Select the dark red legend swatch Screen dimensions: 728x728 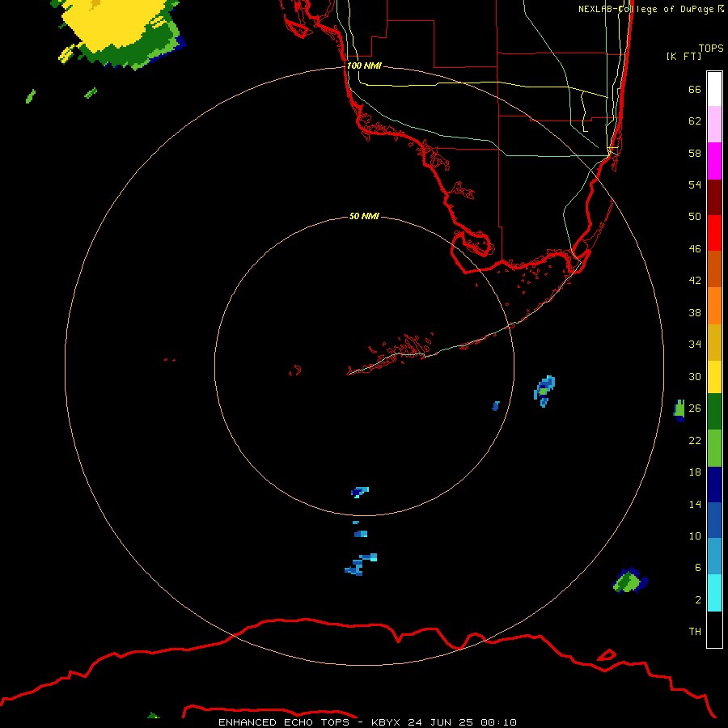tap(714, 197)
